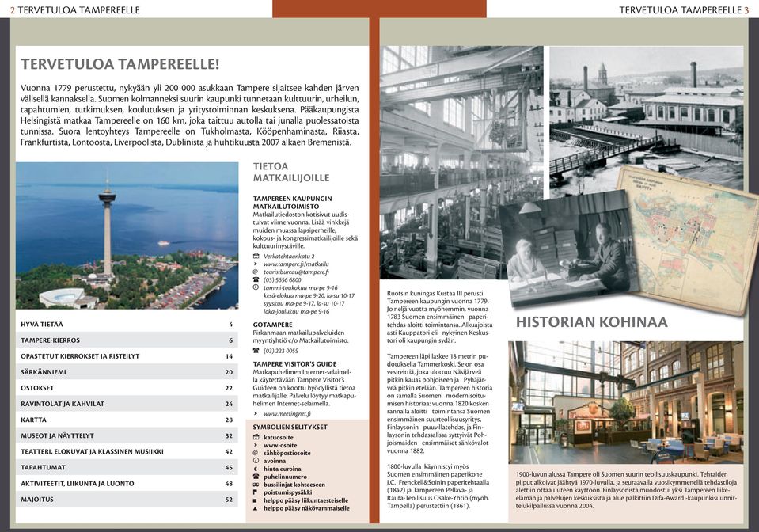Viewport: 759px width, 532px height.
Task: Select the HYVÄ TIETÄÄ contents row
Action: pos(127,325)
